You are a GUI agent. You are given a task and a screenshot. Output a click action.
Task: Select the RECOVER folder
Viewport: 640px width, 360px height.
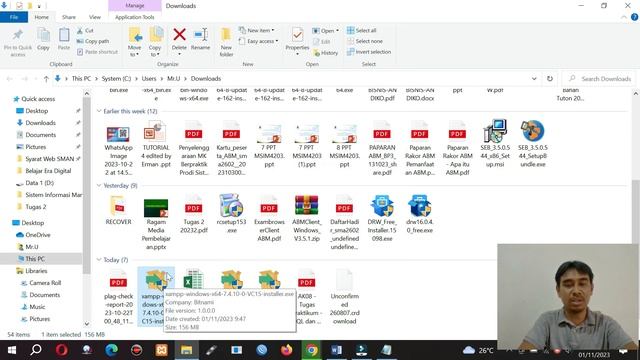[x=118, y=211]
